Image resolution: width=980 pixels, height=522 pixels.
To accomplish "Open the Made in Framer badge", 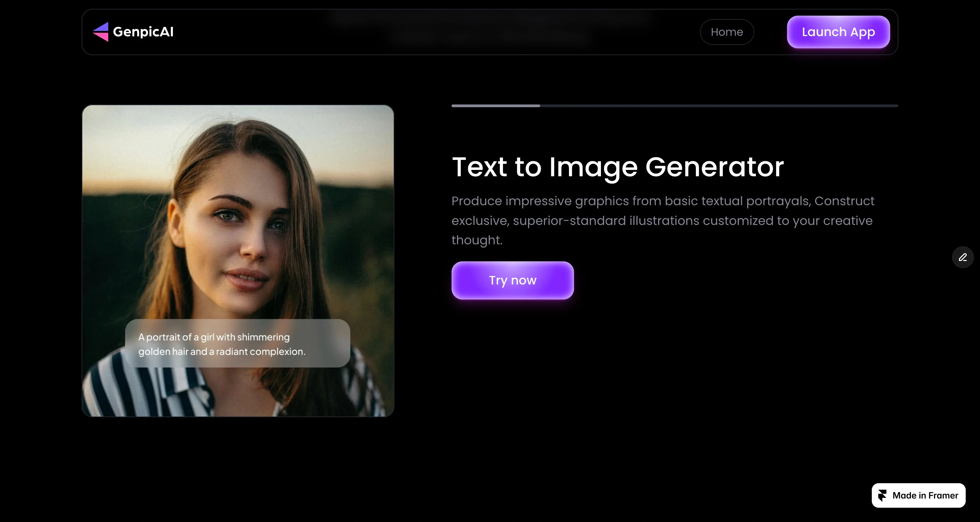I will coord(918,495).
